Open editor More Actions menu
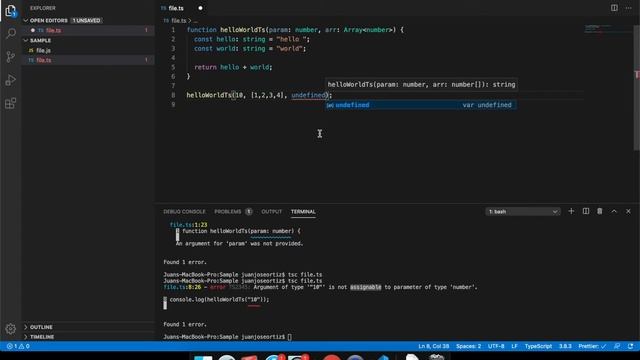Image resolution: width=640 pixels, height=360 pixels. [629, 8]
